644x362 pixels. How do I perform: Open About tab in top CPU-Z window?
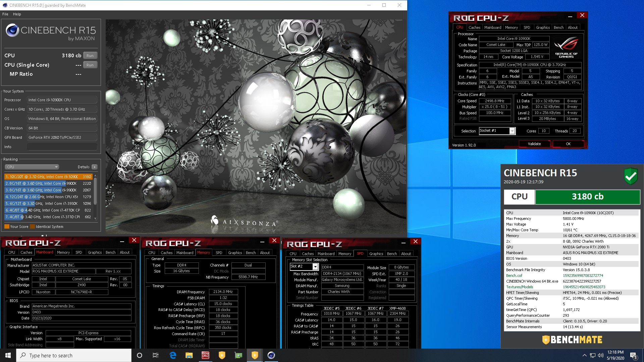pos(573,27)
